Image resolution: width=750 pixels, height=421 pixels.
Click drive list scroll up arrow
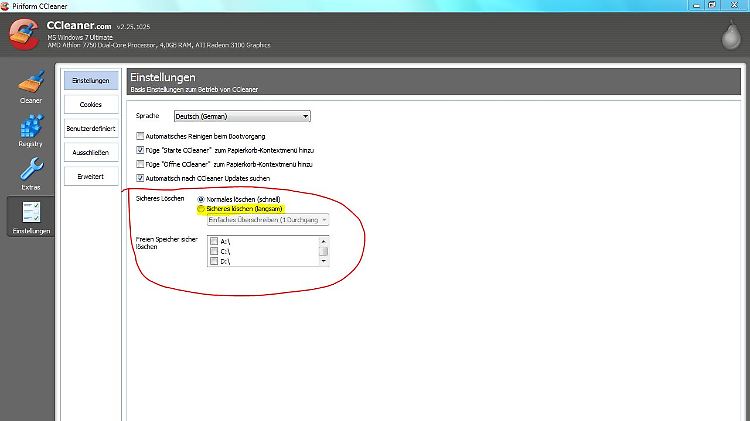click(x=324, y=241)
